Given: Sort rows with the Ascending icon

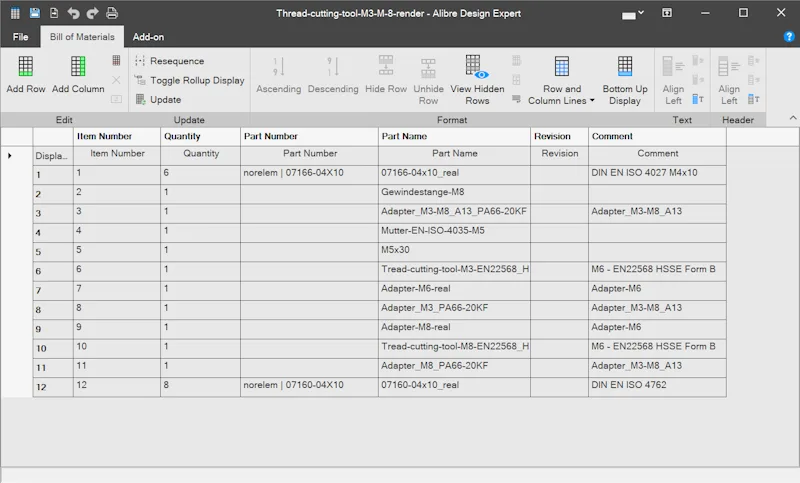Looking at the screenshot, I should coord(279,66).
